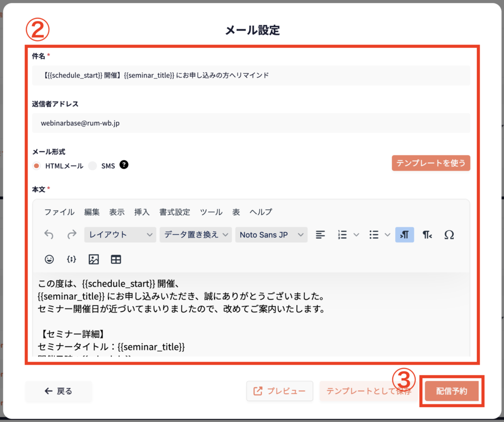Select the HTMLメール radio button
The width and height of the screenshot is (504, 422).
tap(36, 166)
